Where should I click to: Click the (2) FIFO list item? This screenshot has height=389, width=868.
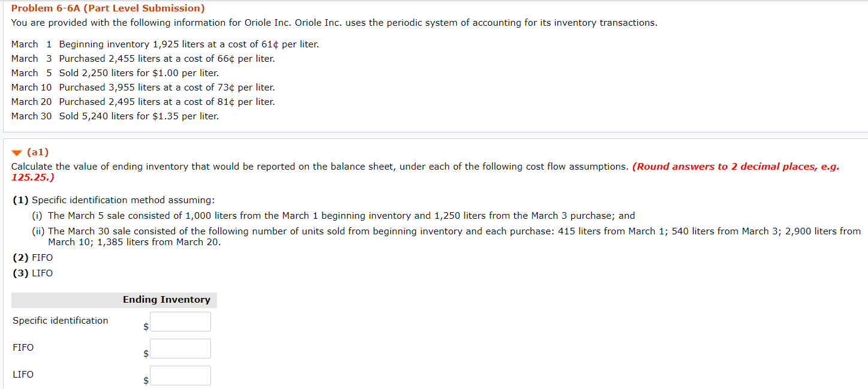point(32,257)
